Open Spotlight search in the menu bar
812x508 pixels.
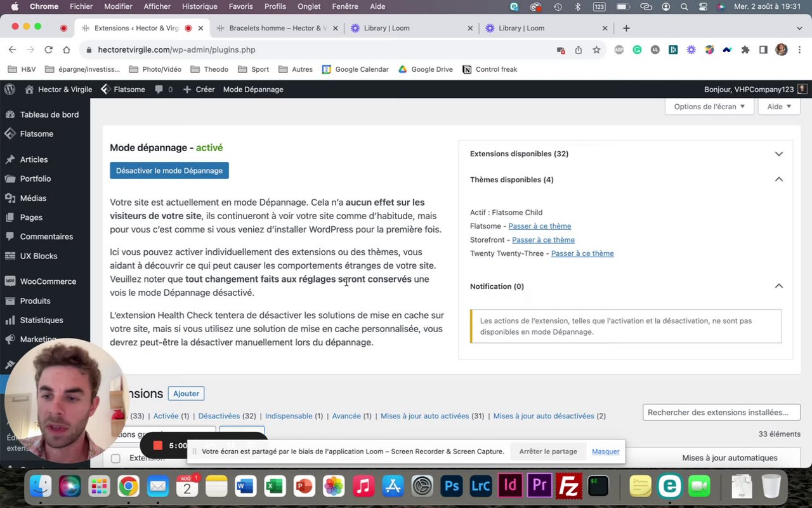684,6
